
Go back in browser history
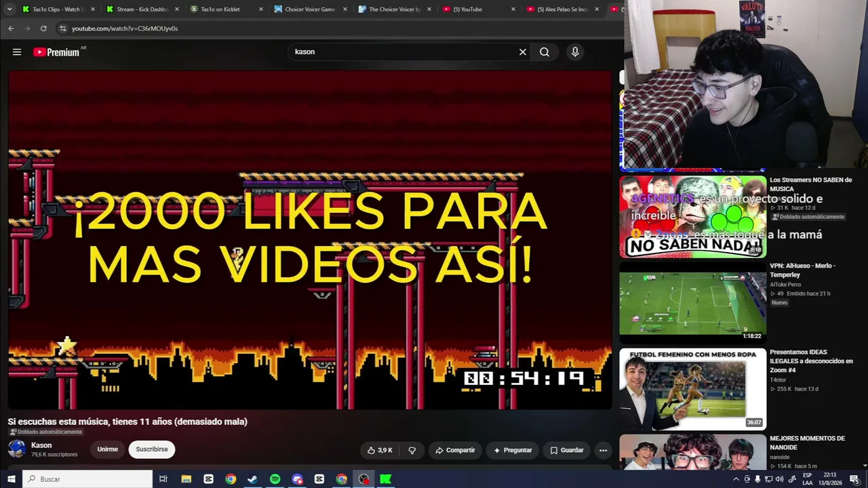pyautogui.click(x=11, y=28)
